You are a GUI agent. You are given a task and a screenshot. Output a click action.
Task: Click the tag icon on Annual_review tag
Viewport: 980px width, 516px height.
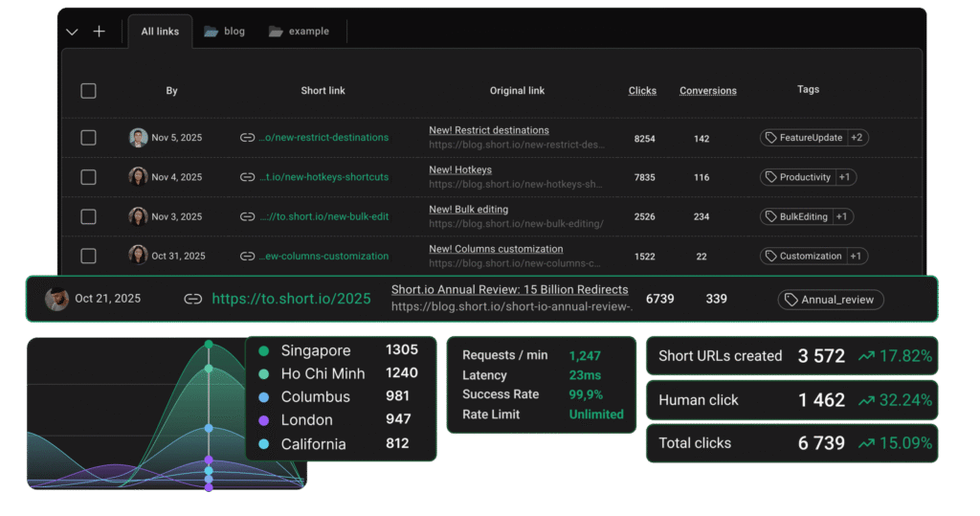pyautogui.click(x=791, y=300)
